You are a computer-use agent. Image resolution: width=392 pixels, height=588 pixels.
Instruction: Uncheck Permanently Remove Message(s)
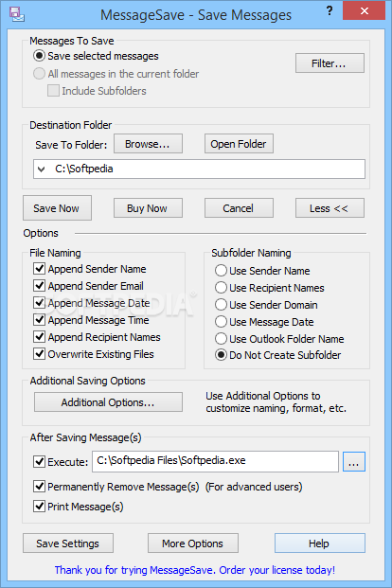(x=40, y=487)
